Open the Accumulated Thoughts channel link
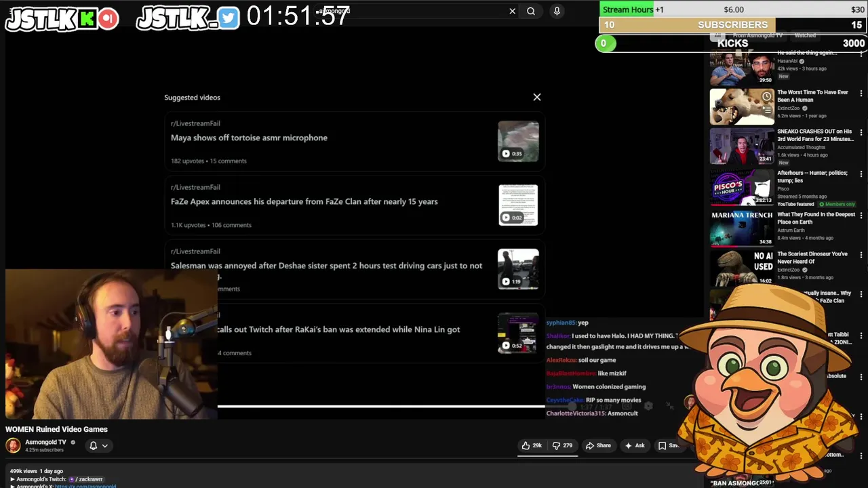The image size is (868, 488). click(801, 147)
